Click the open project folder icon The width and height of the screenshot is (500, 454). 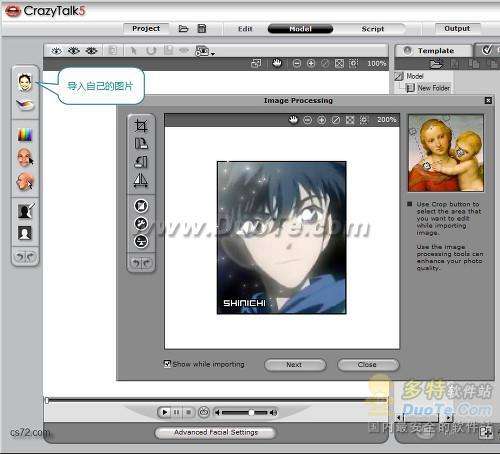183,29
